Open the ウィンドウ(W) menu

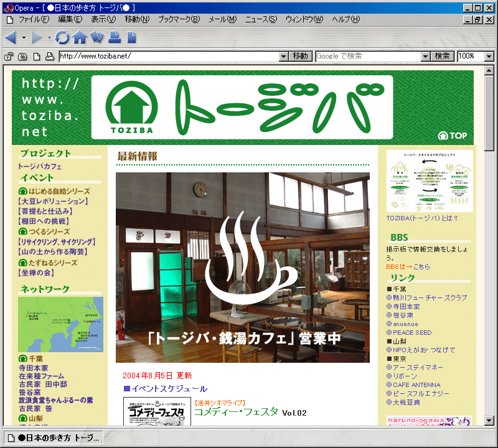(x=304, y=20)
